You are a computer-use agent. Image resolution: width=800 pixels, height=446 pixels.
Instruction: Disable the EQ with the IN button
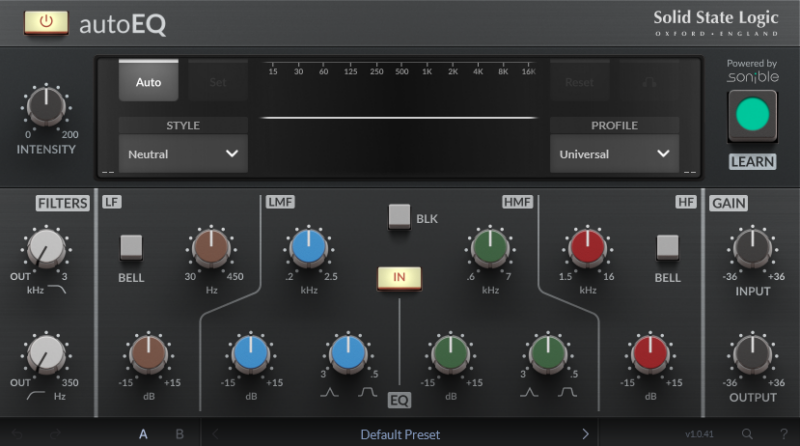point(399,278)
